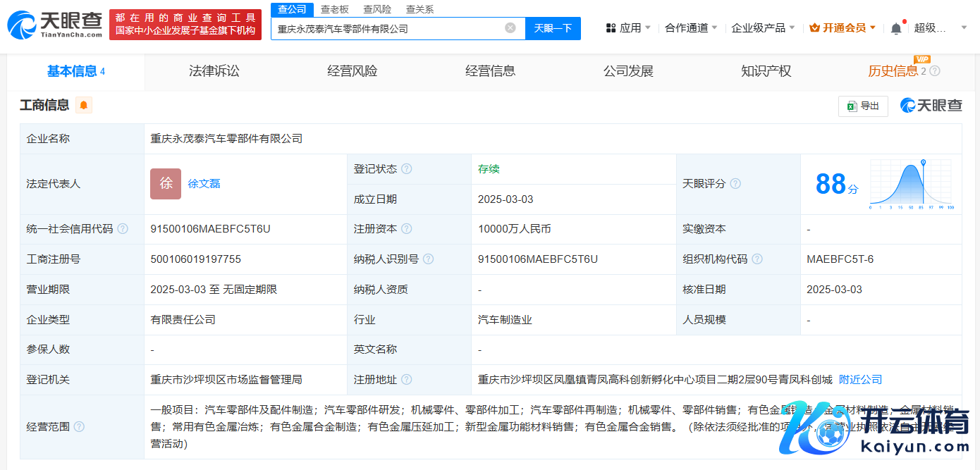Click the 导出 export button
This screenshot has height=470, width=980.
[x=863, y=106]
